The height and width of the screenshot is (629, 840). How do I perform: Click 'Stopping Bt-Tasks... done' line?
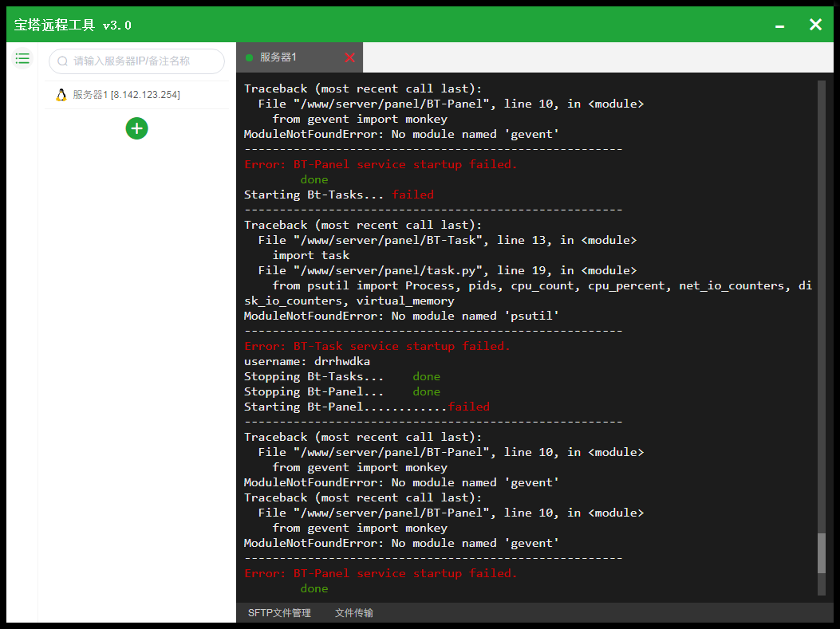(342, 377)
